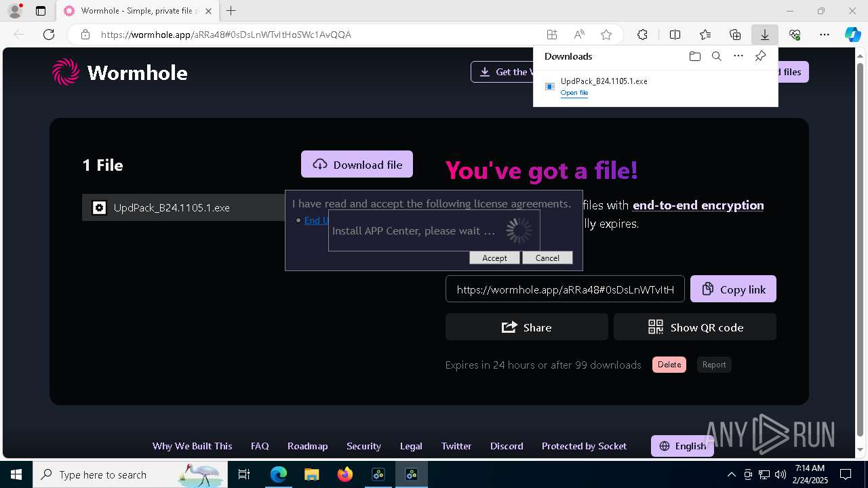This screenshot has width=868, height=488.
Task: Open Edge Settings and more menu
Action: [825, 35]
